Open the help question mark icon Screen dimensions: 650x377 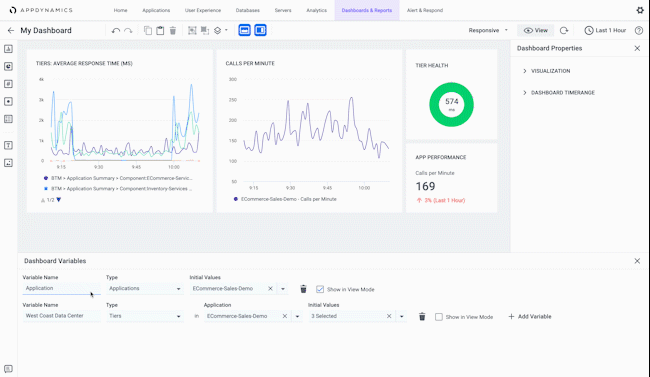click(x=639, y=30)
